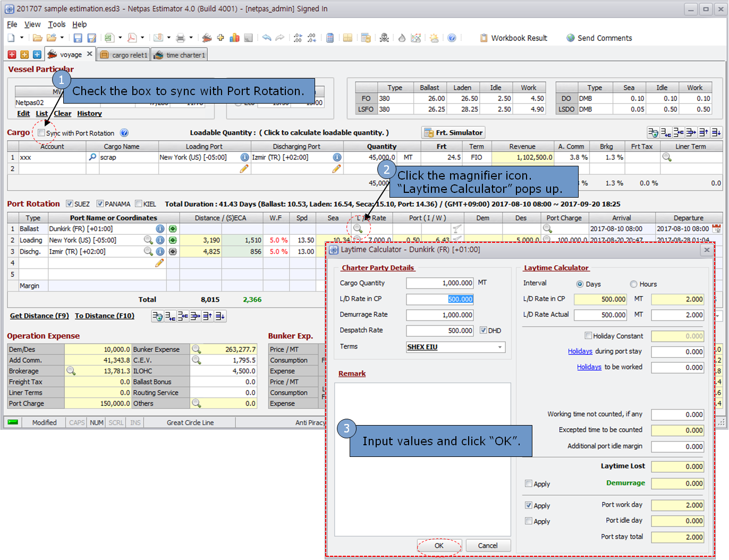Viewport: 729px width, 560px height.
Task: Open the File menu
Action: click(12, 24)
